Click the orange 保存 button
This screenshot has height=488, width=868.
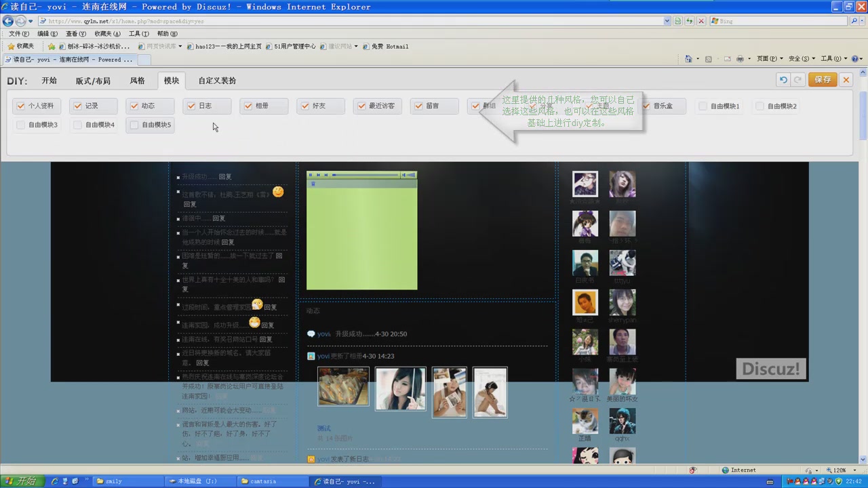[822, 80]
